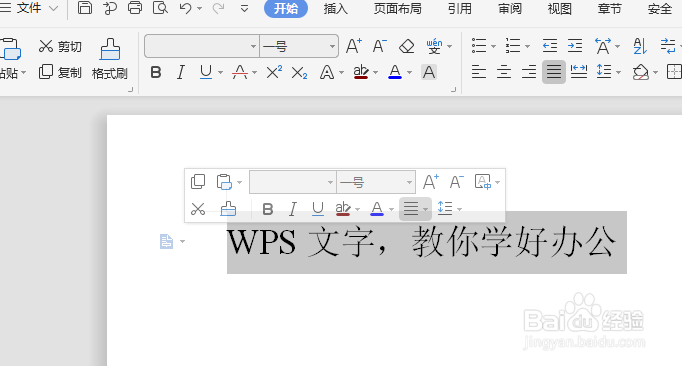Apply Distributed alignment

point(579,72)
